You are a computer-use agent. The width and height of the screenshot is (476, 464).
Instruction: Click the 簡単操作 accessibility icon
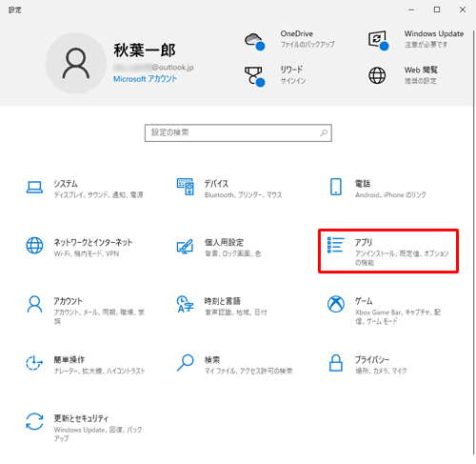click(34, 363)
